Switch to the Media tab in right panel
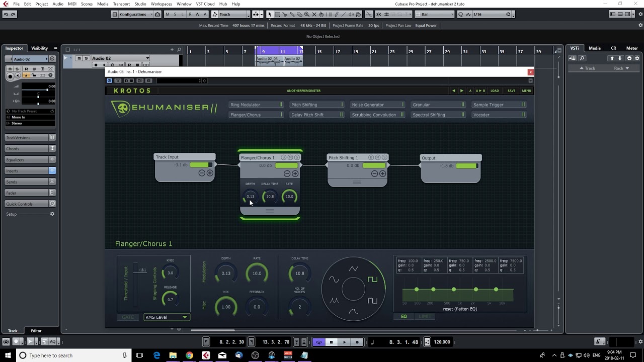The width and height of the screenshot is (644, 362). tap(595, 48)
